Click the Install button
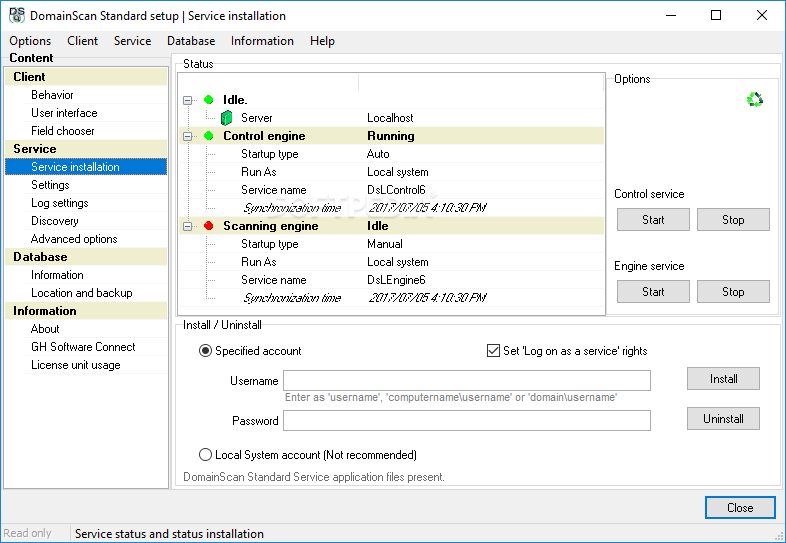 pyautogui.click(x=723, y=379)
